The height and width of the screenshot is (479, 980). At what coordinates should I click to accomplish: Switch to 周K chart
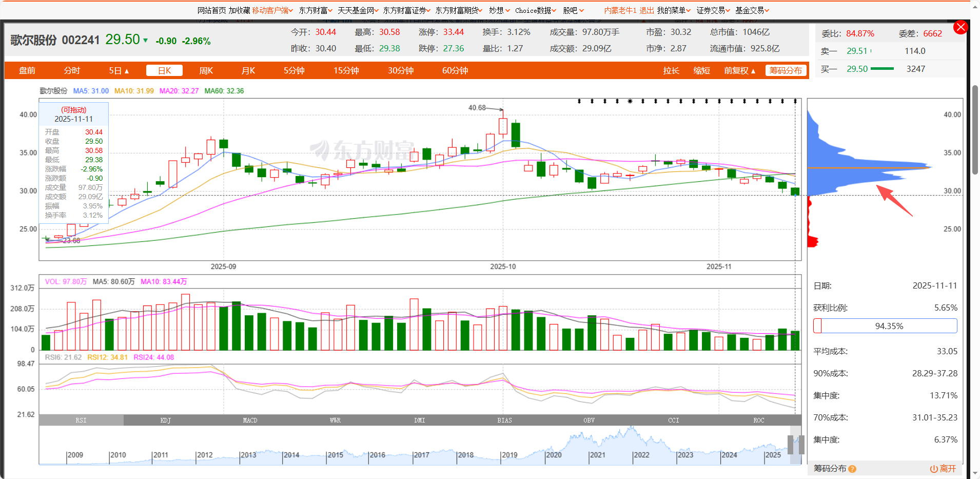206,71
